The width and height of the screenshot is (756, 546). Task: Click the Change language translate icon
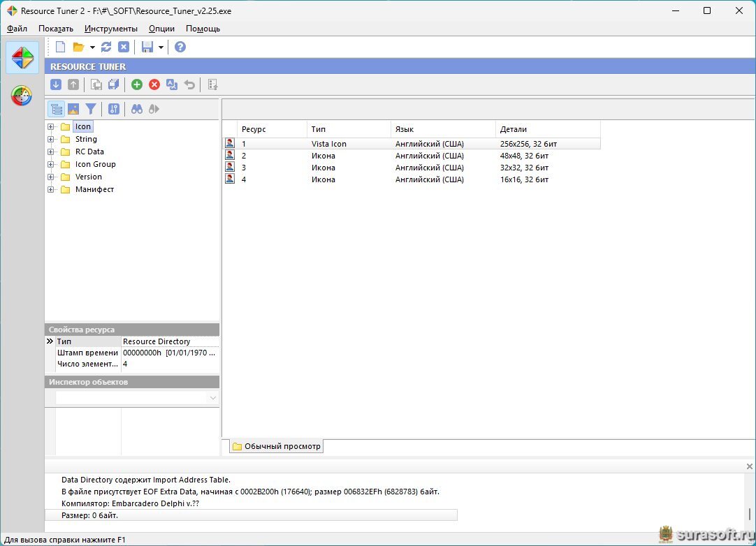click(172, 84)
